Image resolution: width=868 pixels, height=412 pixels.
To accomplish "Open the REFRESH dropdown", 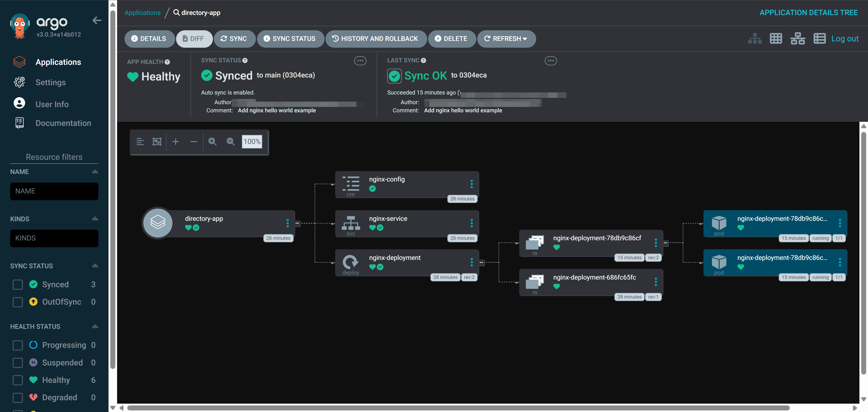I will (x=506, y=39).
